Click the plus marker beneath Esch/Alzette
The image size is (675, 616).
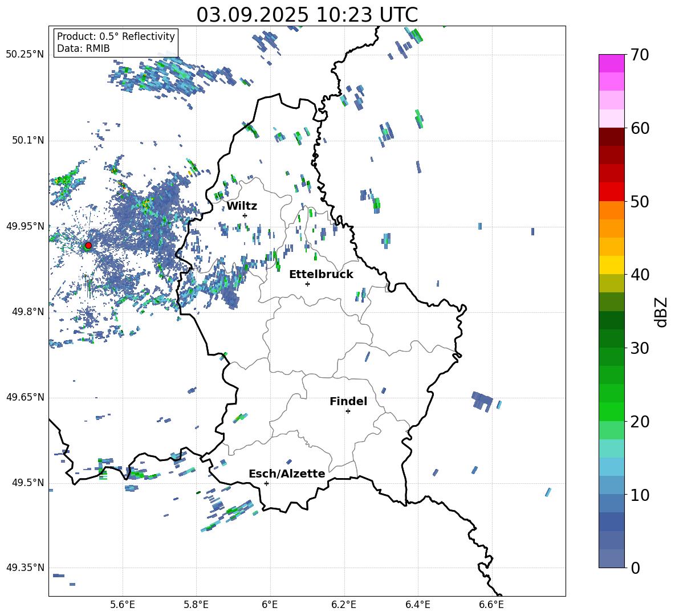coord(266,483)
